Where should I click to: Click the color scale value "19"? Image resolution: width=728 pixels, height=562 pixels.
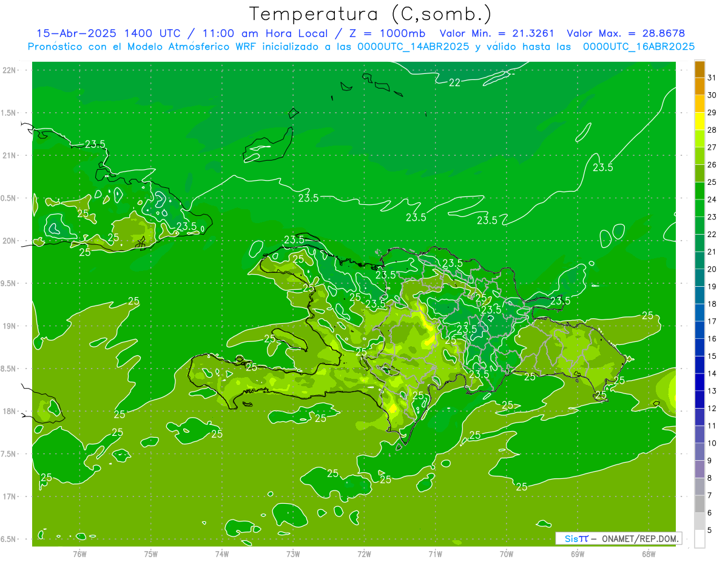tap(712, 287)
